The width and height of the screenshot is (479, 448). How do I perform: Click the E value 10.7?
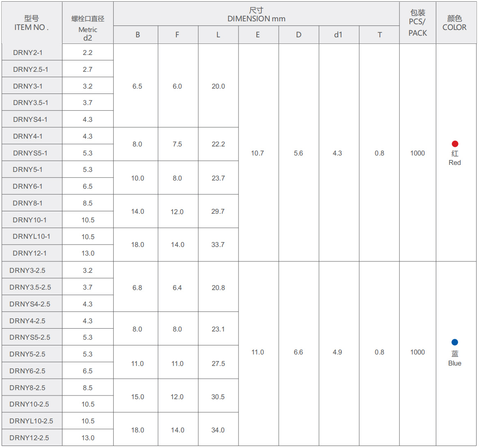[x=257, y=153]
